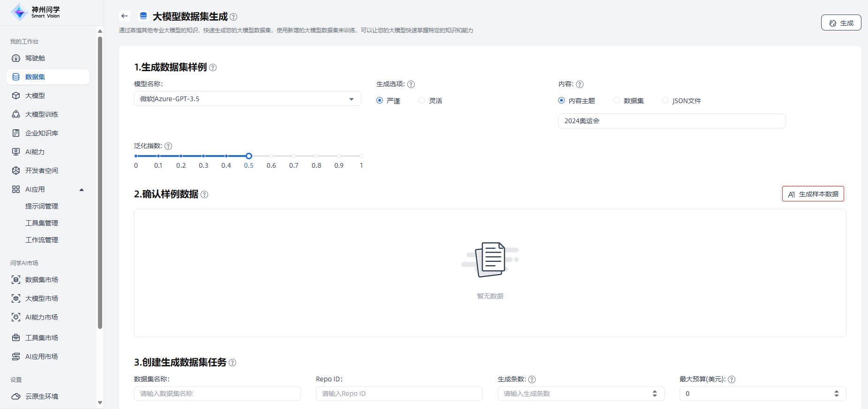
Task: Click the 数据集名称 input field
Action: pyautogui.click(x=217, y=394)
